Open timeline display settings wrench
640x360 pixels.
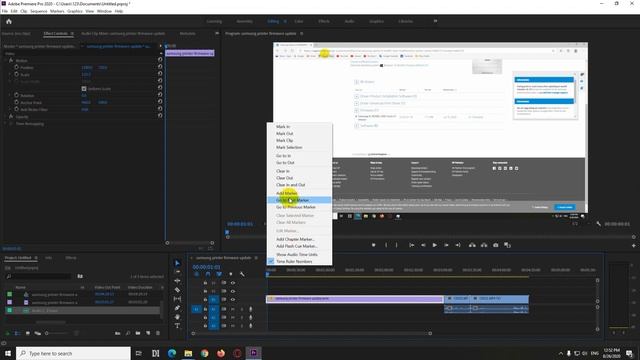[x=242, y=274]
